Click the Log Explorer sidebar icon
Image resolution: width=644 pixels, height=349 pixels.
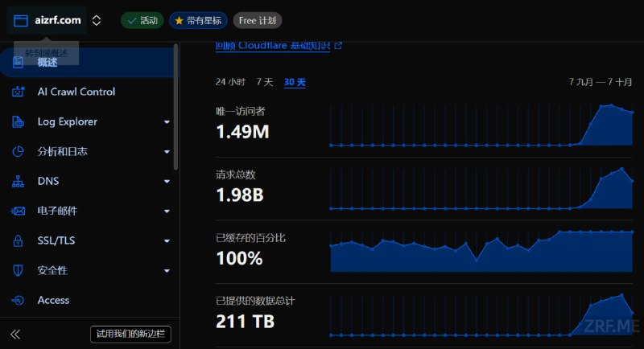(x=18, y=121)
